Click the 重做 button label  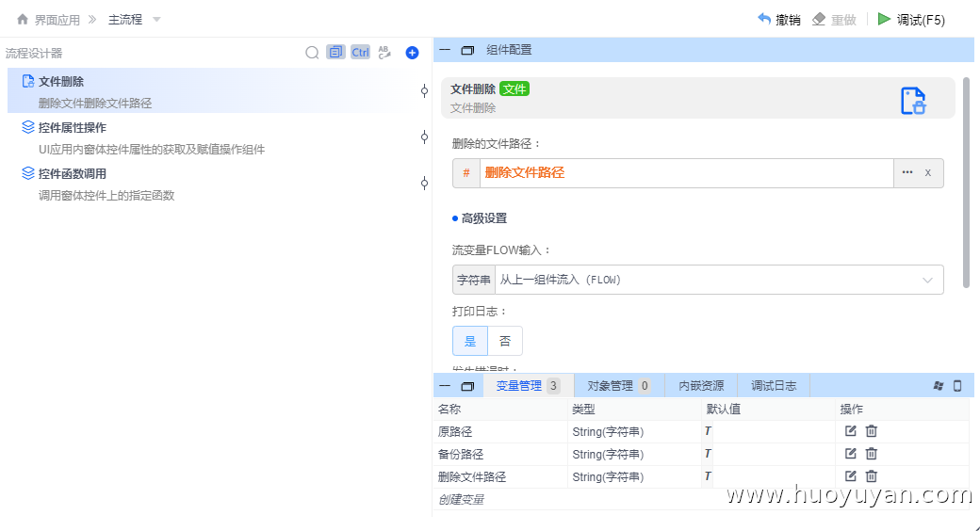coord(843,20)
